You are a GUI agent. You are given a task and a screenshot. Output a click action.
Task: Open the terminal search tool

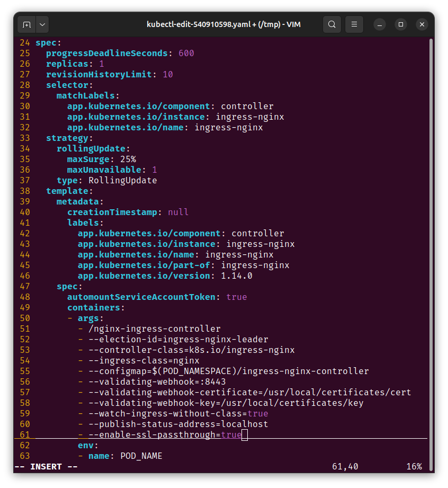(x=332, y=24)
